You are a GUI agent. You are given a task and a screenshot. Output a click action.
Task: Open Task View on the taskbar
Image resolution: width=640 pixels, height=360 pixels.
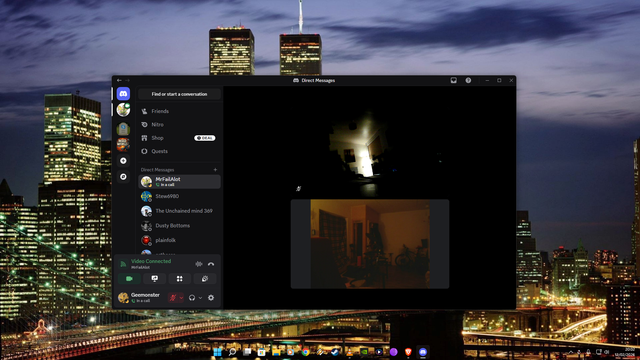(247, 352)
